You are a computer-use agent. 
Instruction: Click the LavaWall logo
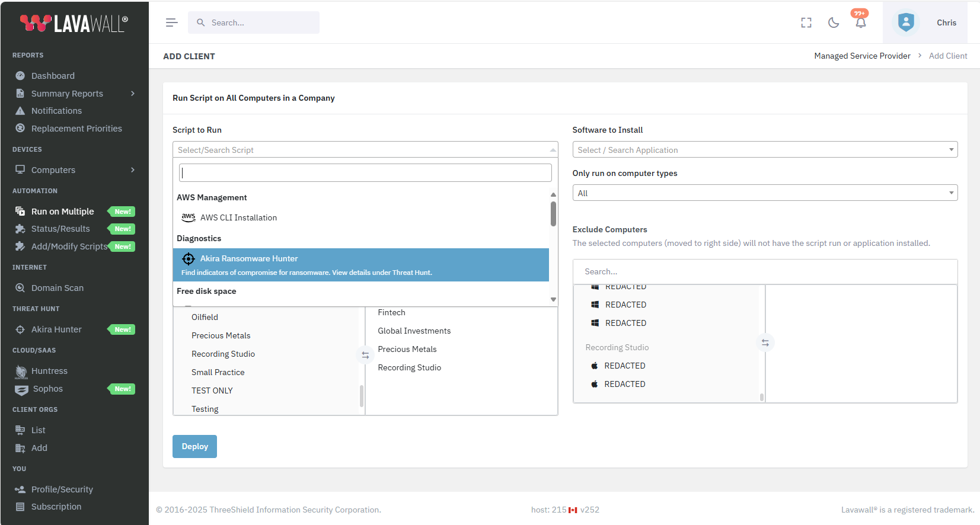click(x=74, y=23)
